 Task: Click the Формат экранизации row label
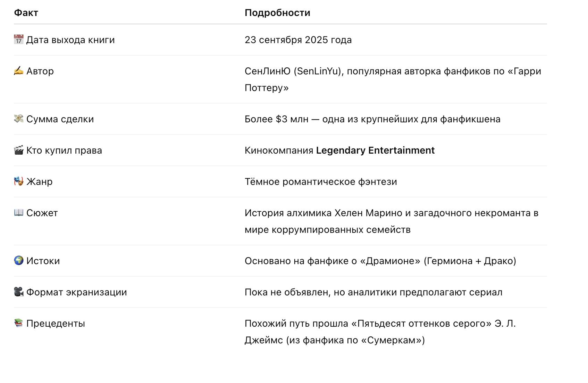77,292
